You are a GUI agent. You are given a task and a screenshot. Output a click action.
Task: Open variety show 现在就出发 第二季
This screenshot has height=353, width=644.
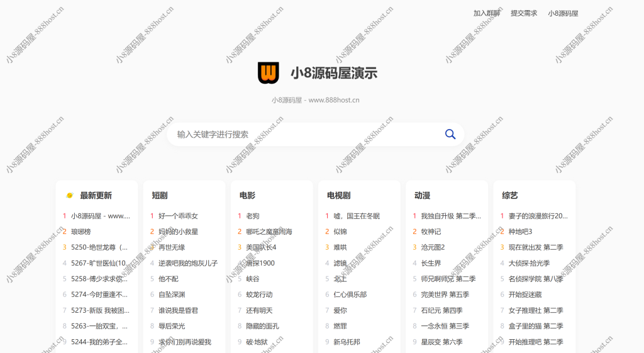(536, 247)
